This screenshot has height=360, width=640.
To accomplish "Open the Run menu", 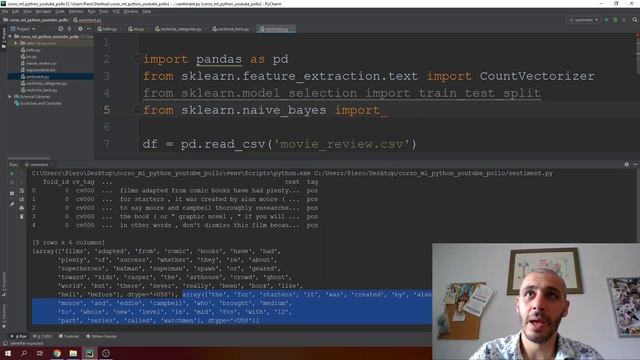I will 91,11.
